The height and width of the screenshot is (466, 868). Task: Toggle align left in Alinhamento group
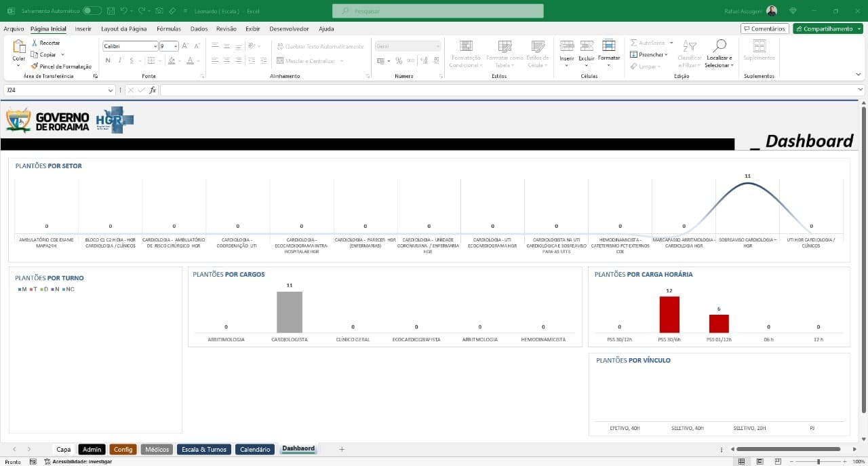point(215,60)
